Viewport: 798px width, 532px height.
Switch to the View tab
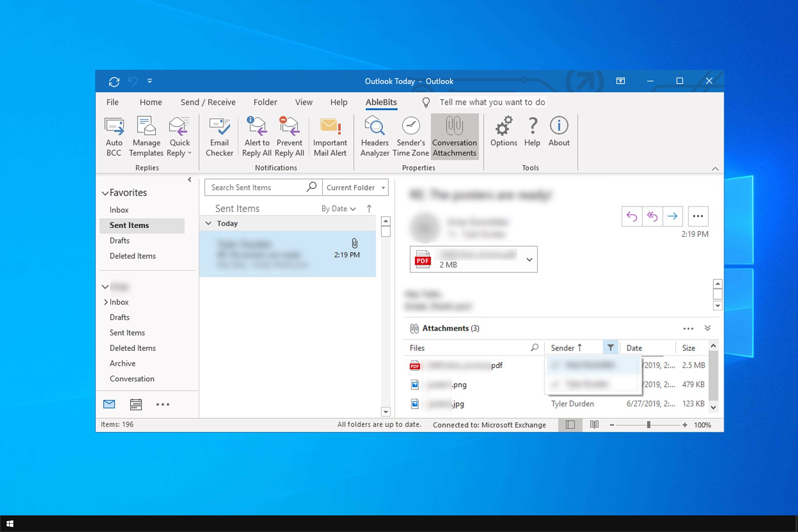[304, 102]
